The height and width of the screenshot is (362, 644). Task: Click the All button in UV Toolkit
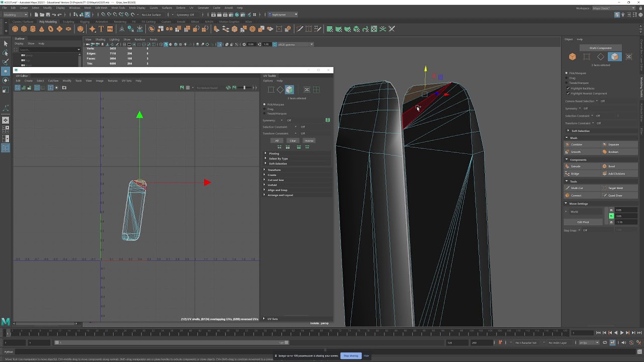[277, 141]
